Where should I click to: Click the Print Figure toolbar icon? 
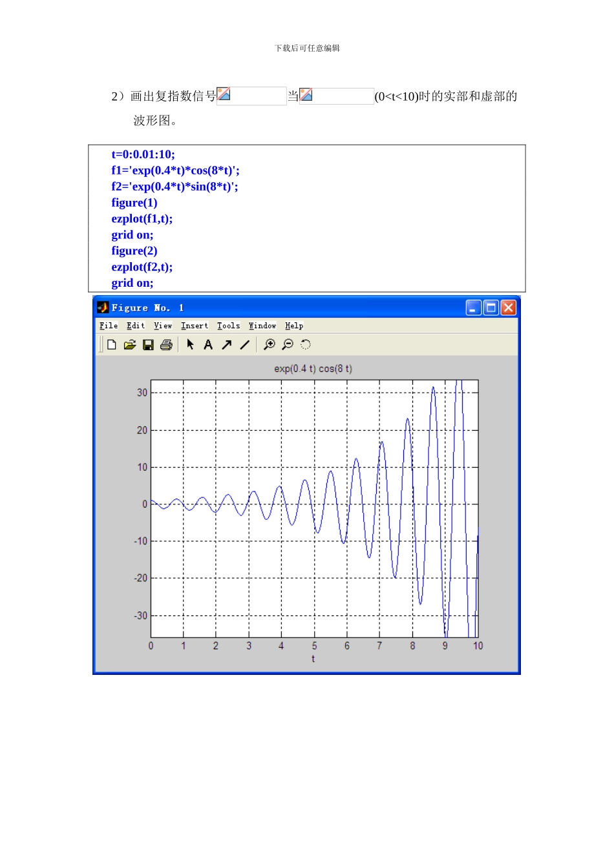click(166, 345)
